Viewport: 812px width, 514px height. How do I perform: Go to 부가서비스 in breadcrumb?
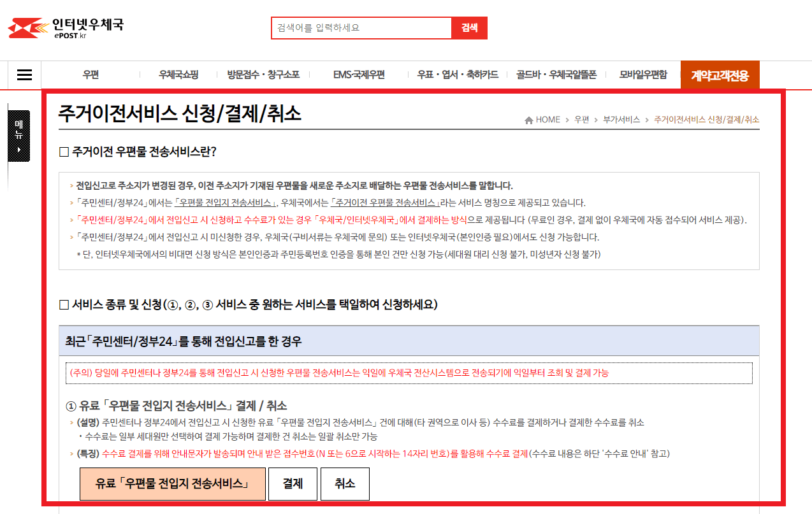coord(621,120)
